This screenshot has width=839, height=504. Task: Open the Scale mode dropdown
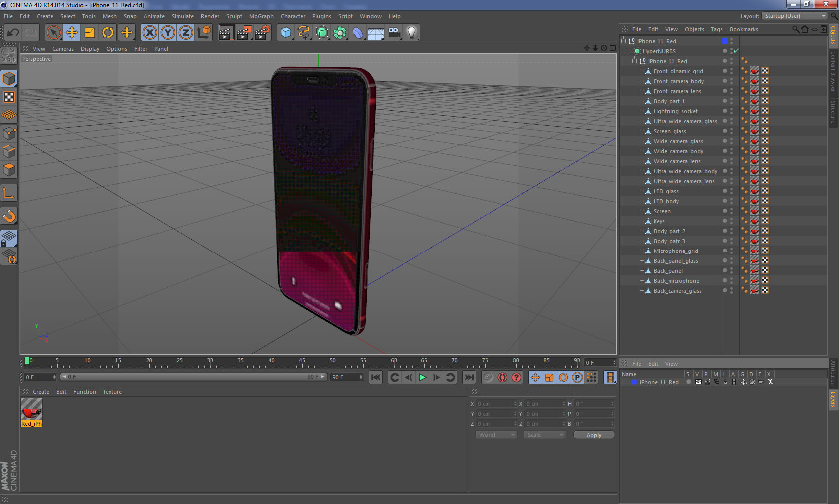coord(544,435)
